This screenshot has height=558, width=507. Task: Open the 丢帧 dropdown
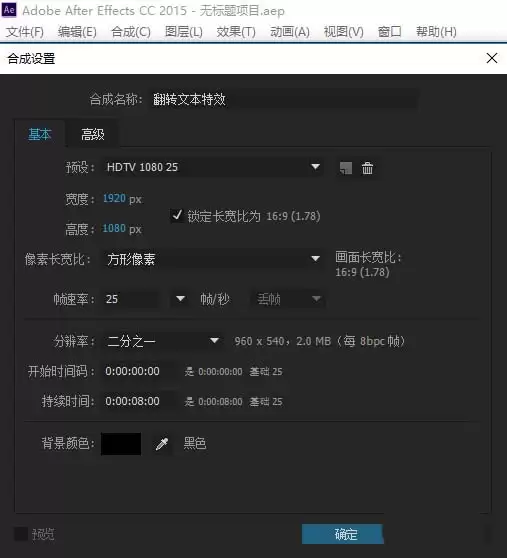point(288,299)
